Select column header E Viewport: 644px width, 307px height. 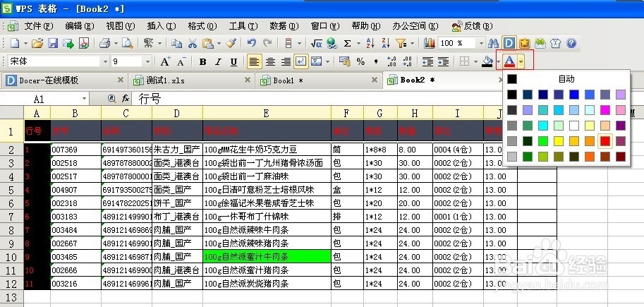[x=266, y=113]
